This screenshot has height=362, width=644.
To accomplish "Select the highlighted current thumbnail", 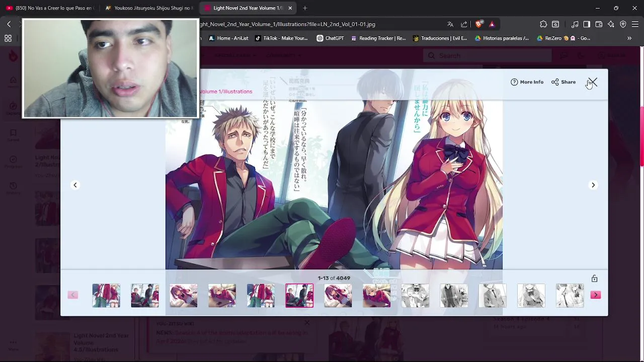I will tap(299, 296).
